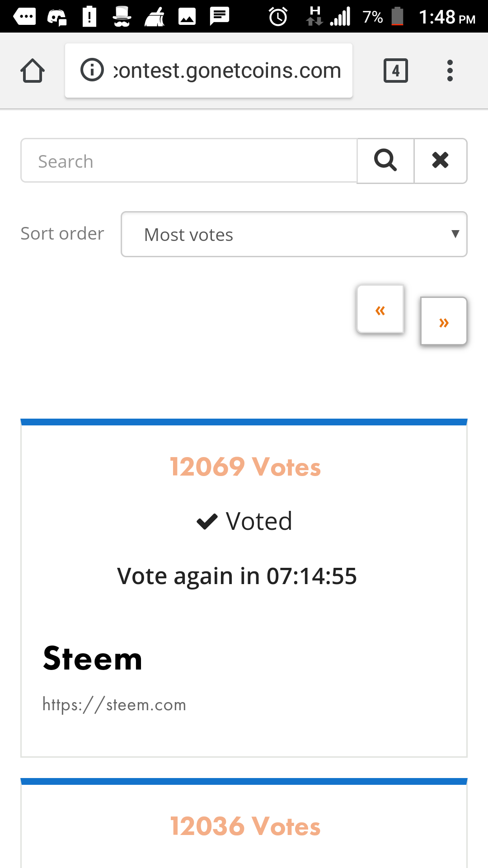Open the tab switcher showing 4 tabs
Image resolution: width=488 pixels, height=868 pixels.
396,71
